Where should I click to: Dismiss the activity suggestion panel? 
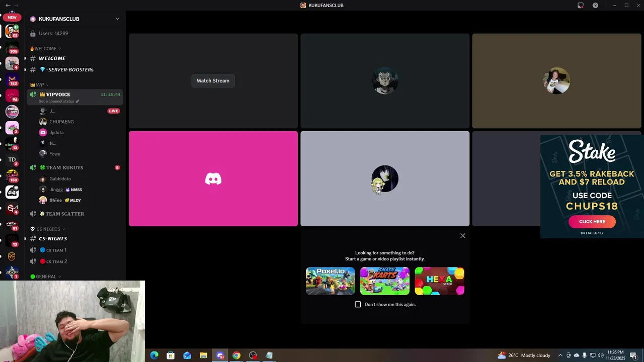click(x=463, y=236)
